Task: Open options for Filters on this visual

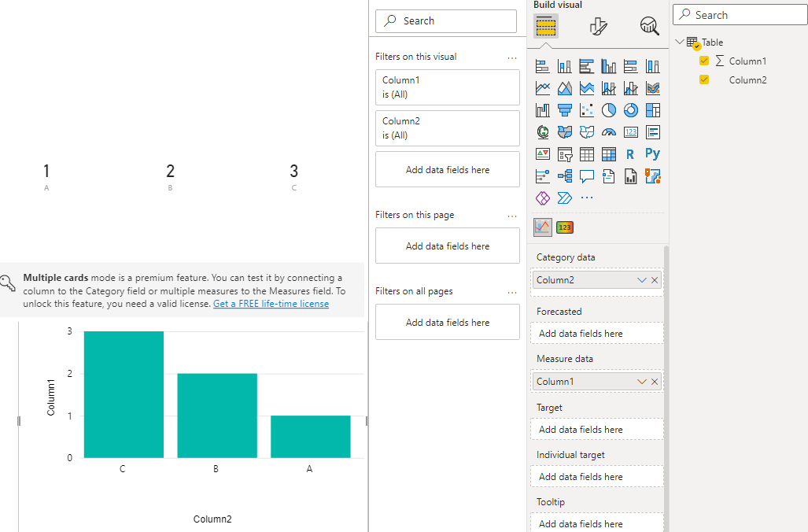Action: point(511,58)
